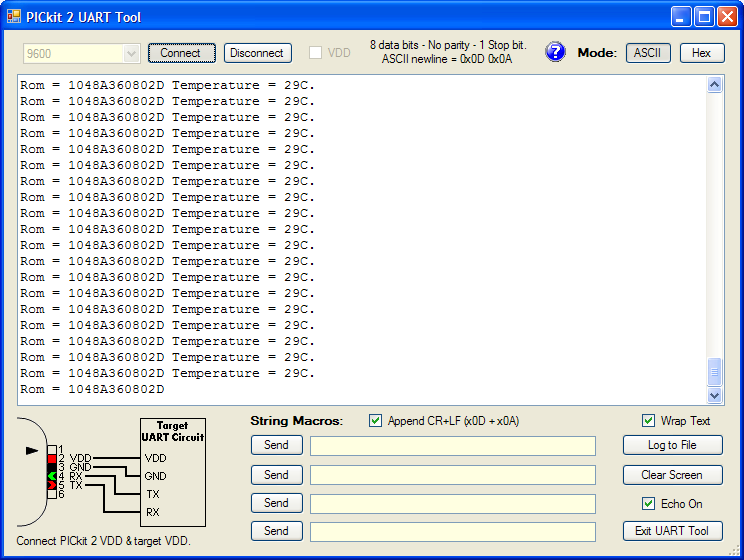The image size is (744, 560).
Task: Open the blue question mark help icon
Action: 555,52
